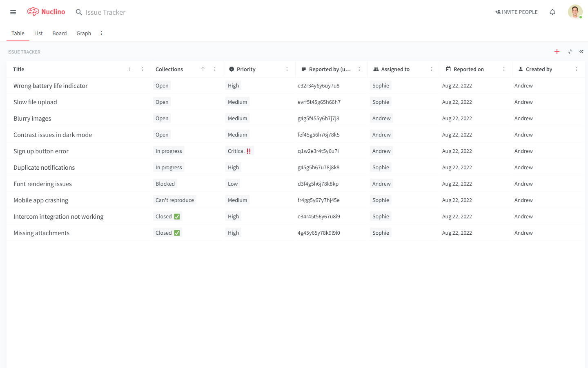The width and height of the screenshot is (588, 368).
Task: Open Created by column options menu
Action: 577,69
